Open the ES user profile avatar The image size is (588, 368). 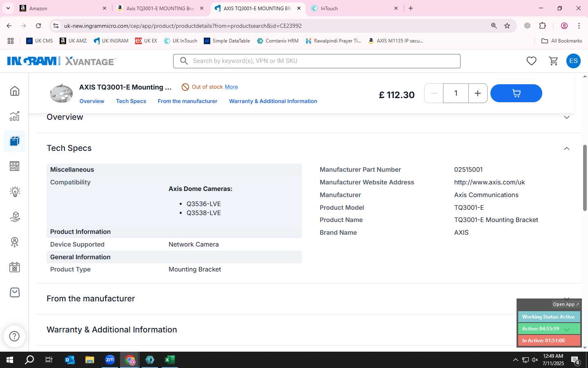coord(573,61)
